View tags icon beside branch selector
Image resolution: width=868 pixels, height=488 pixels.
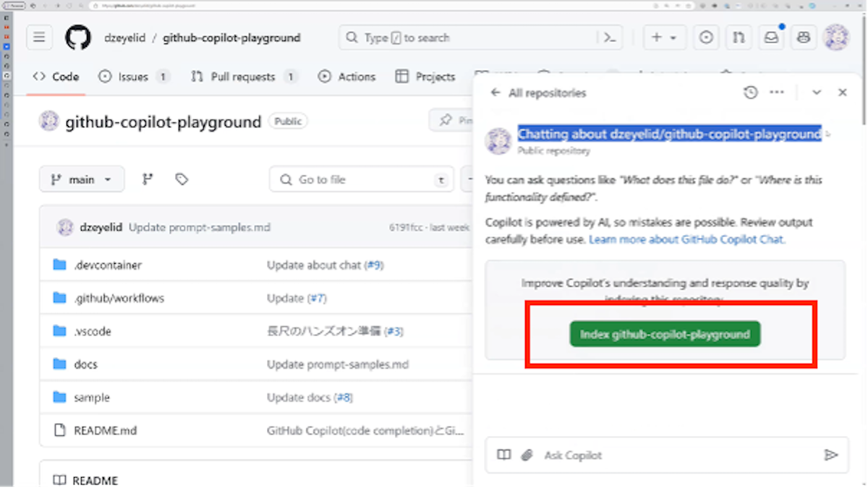tap(182, 179)
